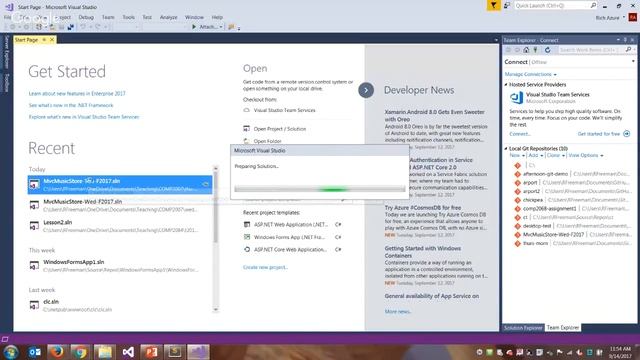The height and width of the screenshot is (360, 640).
Task: Open the View Options dropdown
Action: [x=585, y=156]
